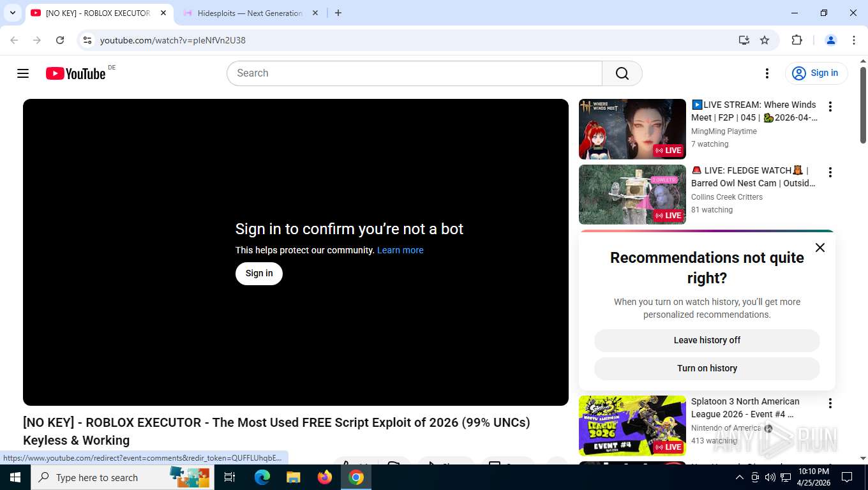Launch Firefox from taskbar
The image size is (868, 490).
325,477
